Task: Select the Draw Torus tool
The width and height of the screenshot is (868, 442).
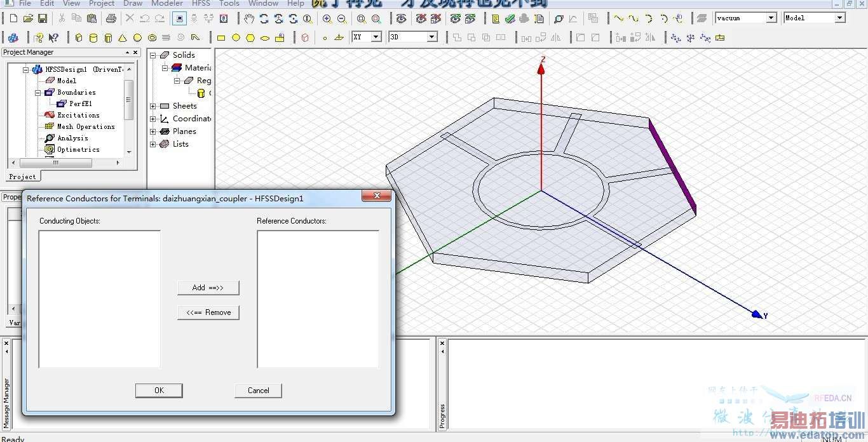Action: 152,37
